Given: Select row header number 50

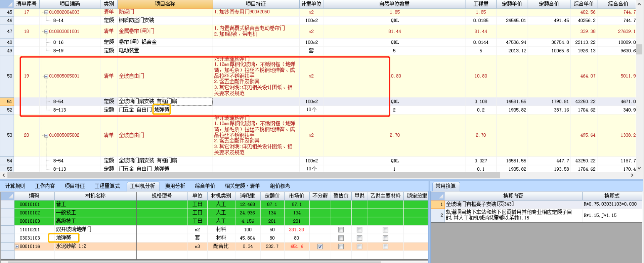Looking at the screenshot, I should [7, 76].
